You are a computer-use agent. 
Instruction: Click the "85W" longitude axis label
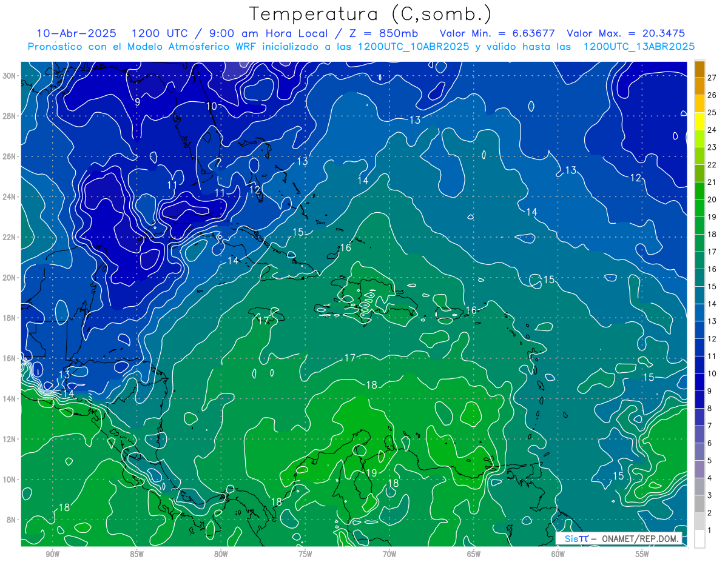pyautogui.click(x=136, y=554)
